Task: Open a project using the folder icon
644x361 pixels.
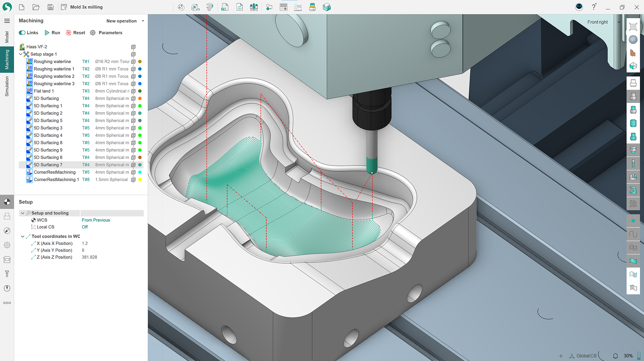Action: (36, 7)
